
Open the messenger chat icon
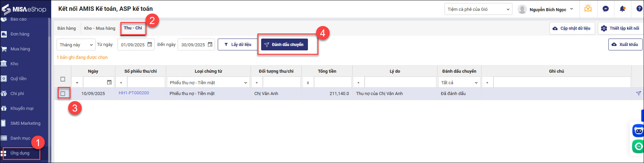[606, 9]
